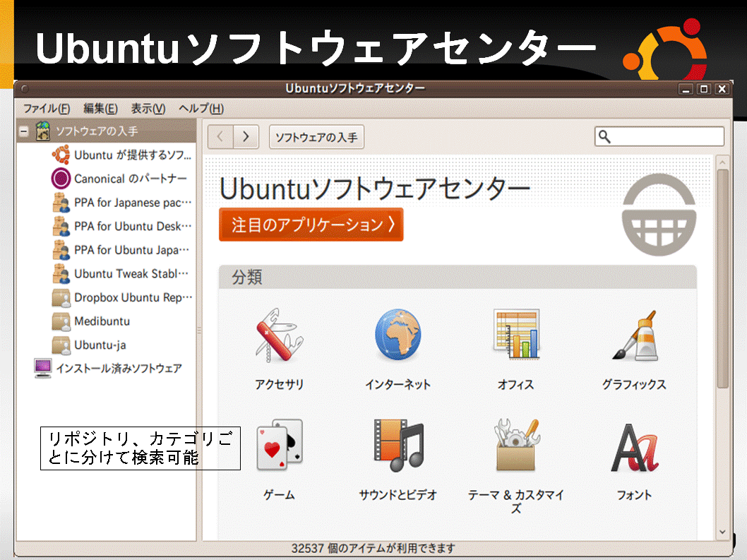Open the ゲーム playing cards category

click(x=279, y=445)
